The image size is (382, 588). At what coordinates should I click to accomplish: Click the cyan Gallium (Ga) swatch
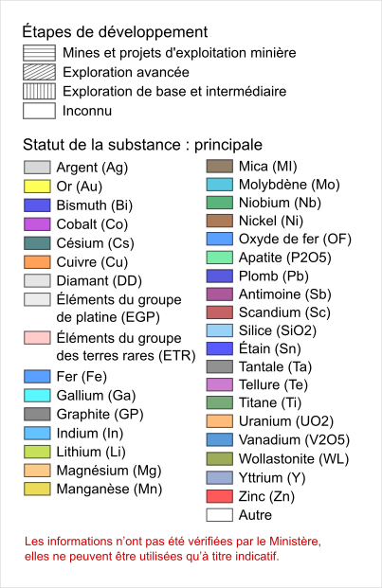tap(37, 395)
